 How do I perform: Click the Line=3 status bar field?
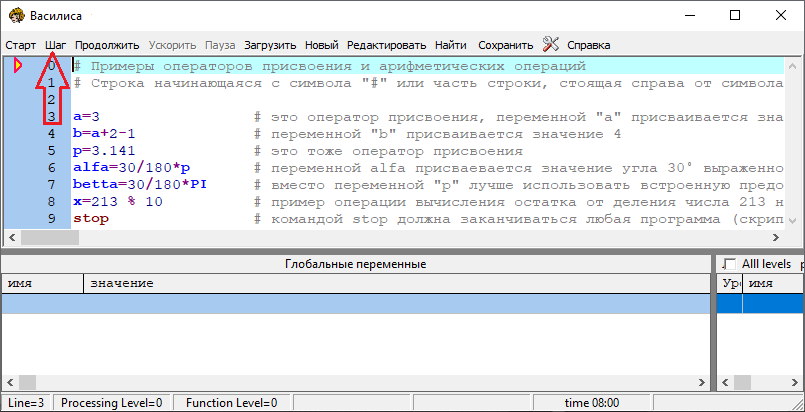(26, 403)
